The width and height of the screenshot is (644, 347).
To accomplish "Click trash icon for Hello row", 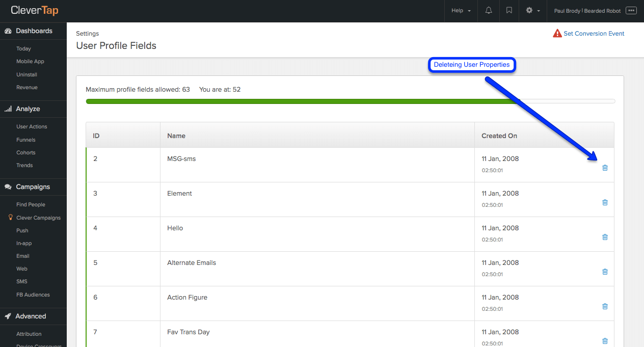I will coord(605,237).
